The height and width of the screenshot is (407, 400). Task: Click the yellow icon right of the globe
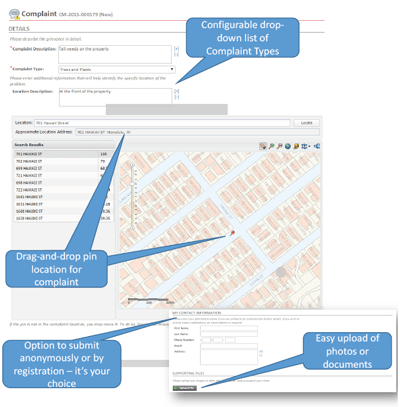click(296, 146)
